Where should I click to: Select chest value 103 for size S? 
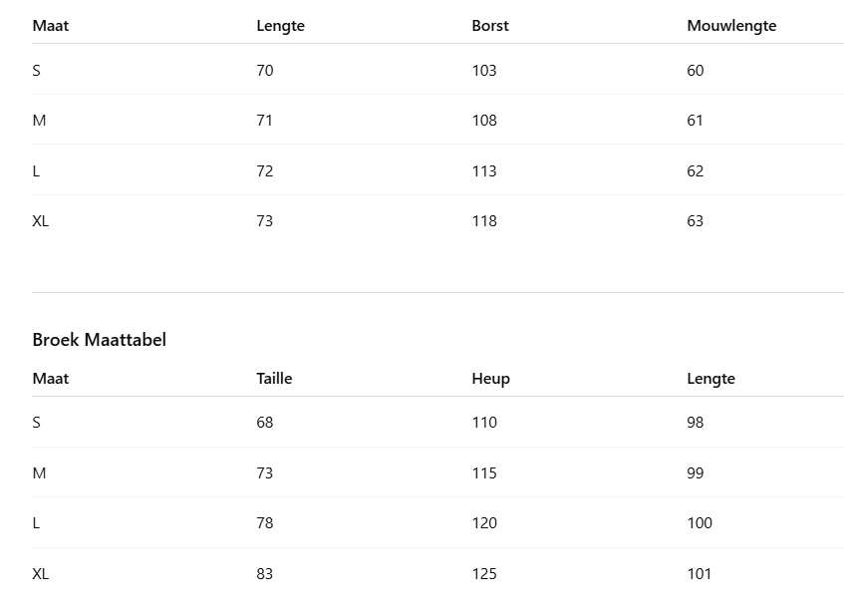pyautogui.click(x=484, y=71)
